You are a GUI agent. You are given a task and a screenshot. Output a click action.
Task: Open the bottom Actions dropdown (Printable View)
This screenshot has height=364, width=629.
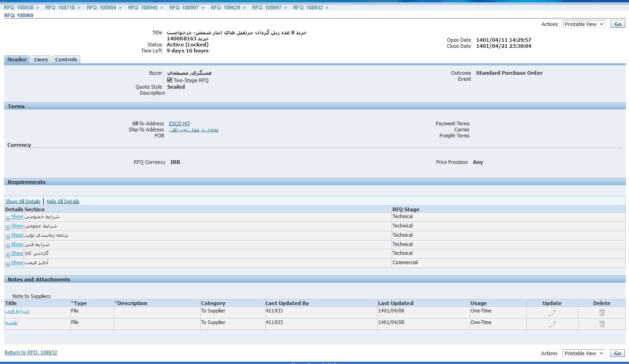point(584,353)
